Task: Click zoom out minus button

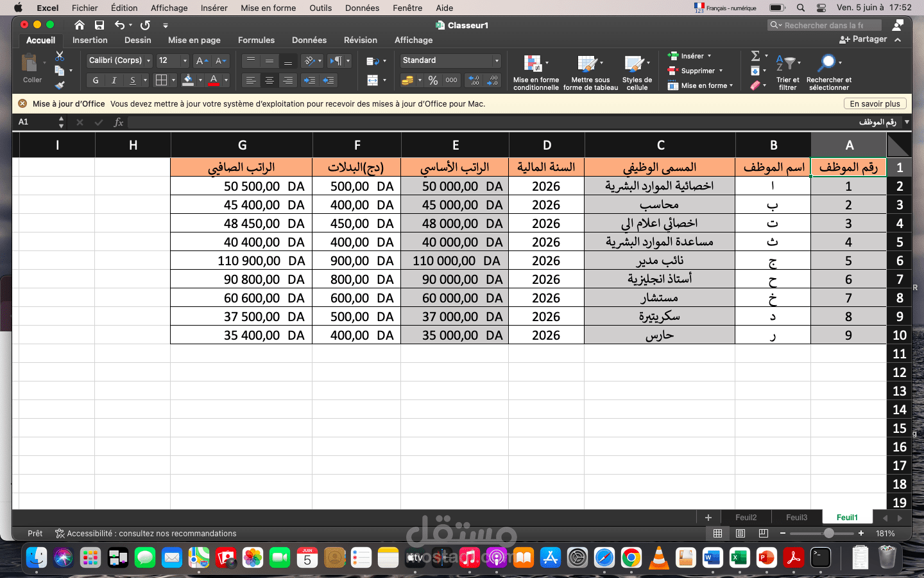Action: tap(783, 533)
